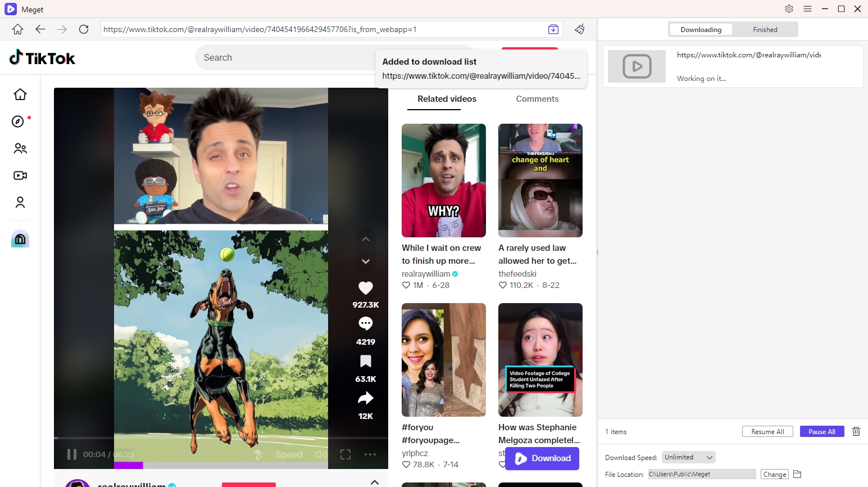
Task: Click Pause All button
Action: 822,431
